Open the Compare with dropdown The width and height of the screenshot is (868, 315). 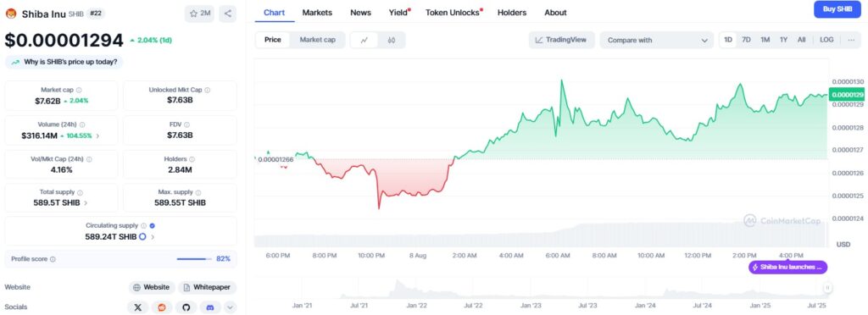[x=657, y=41]
